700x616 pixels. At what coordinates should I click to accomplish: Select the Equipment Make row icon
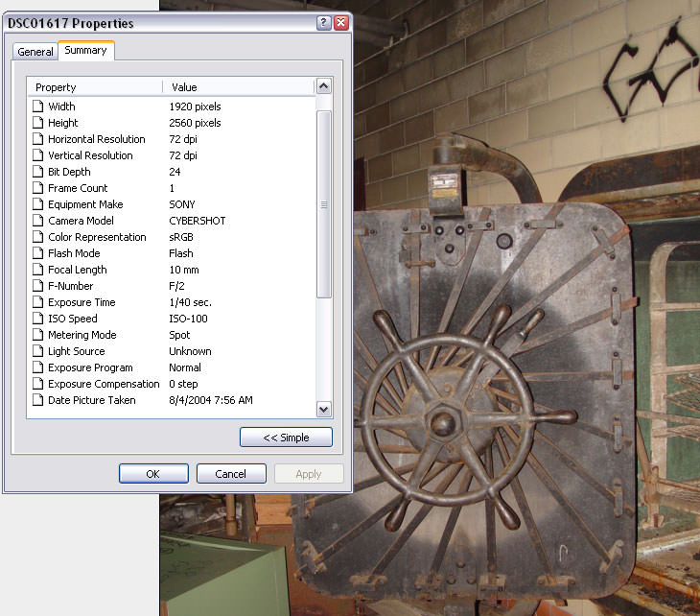point(38,204)
